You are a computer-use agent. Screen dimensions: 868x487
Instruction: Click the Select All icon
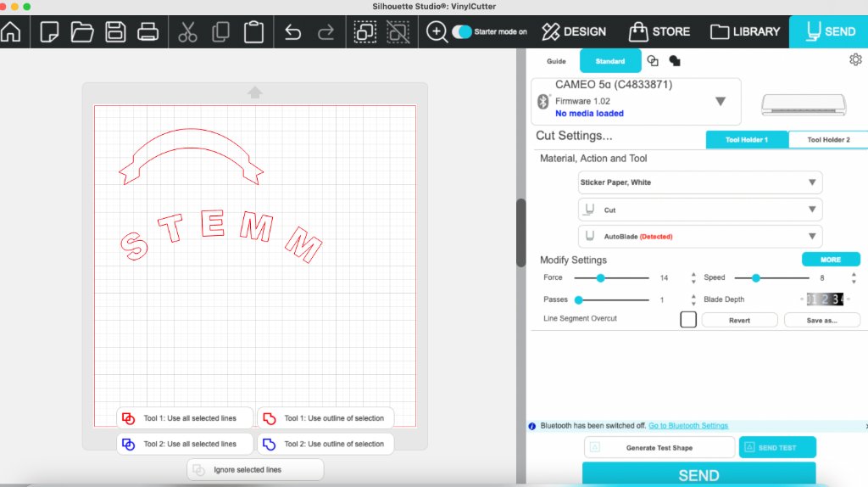point(364,31)
